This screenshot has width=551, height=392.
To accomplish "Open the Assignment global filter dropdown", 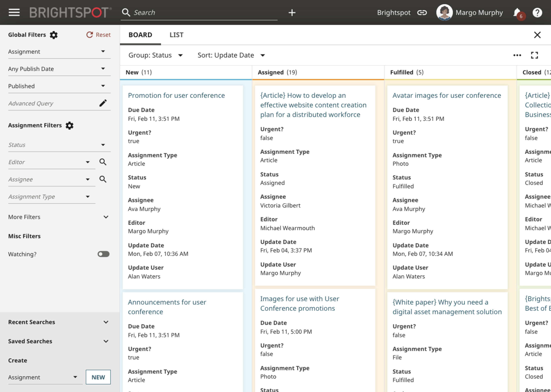I will (59, 52).
